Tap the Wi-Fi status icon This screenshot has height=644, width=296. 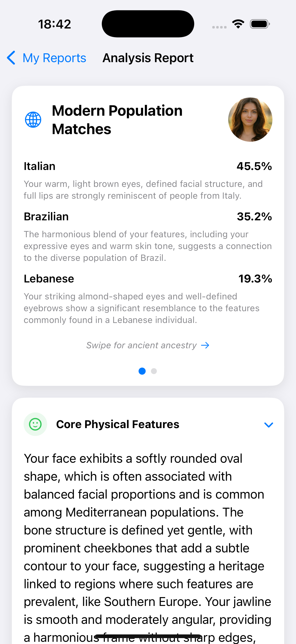238,24
